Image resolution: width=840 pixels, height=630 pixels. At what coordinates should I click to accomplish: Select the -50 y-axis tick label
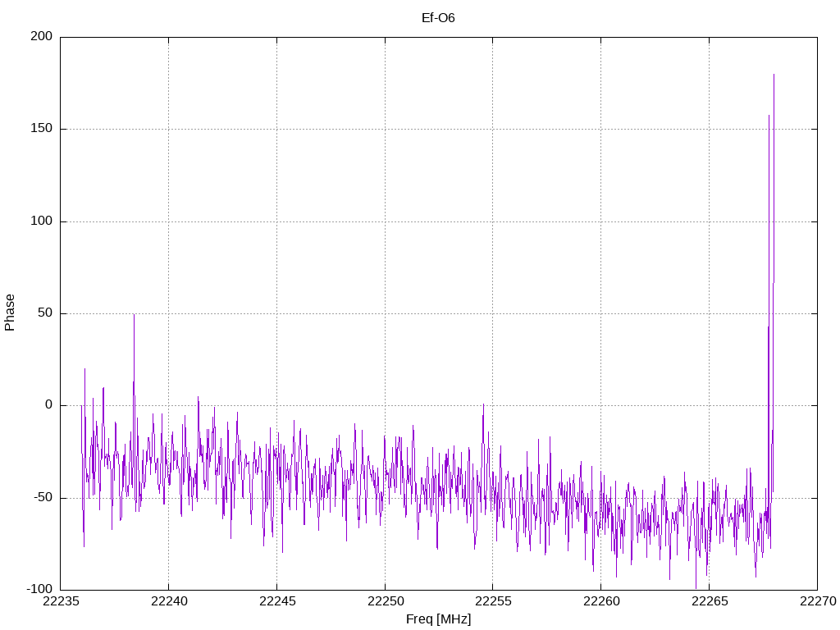click(43, 498)
